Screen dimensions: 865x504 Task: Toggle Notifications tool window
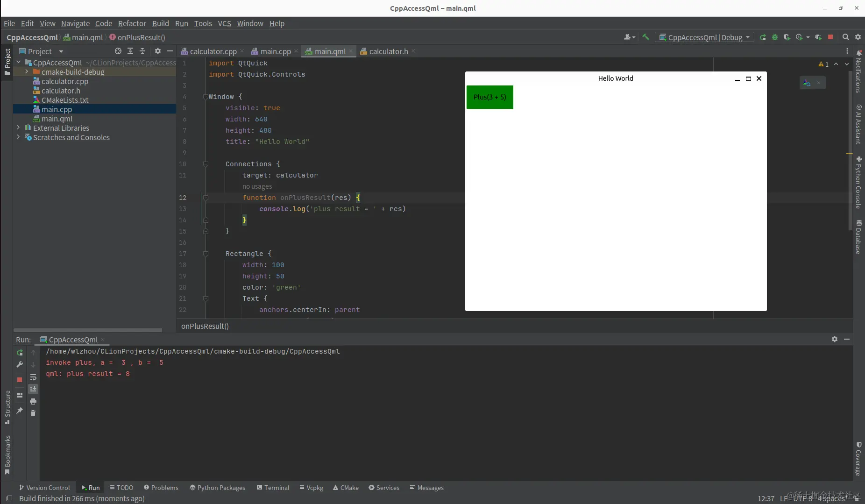[x=858, y=71]
